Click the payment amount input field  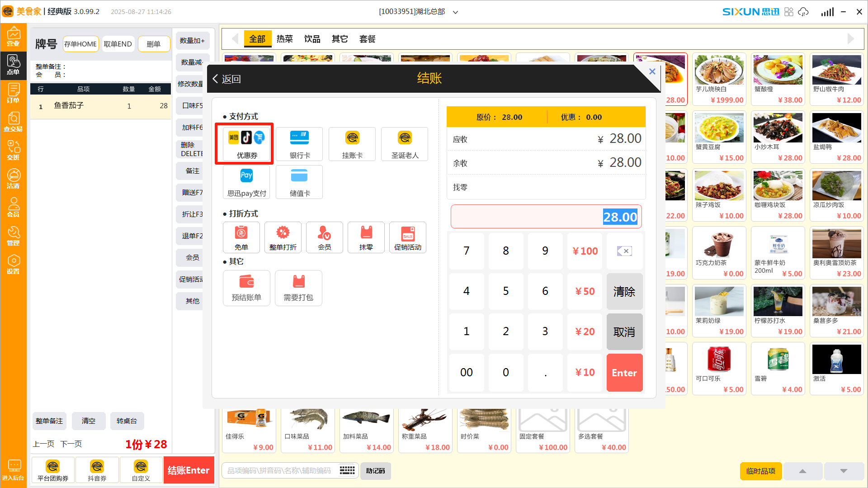546,217
